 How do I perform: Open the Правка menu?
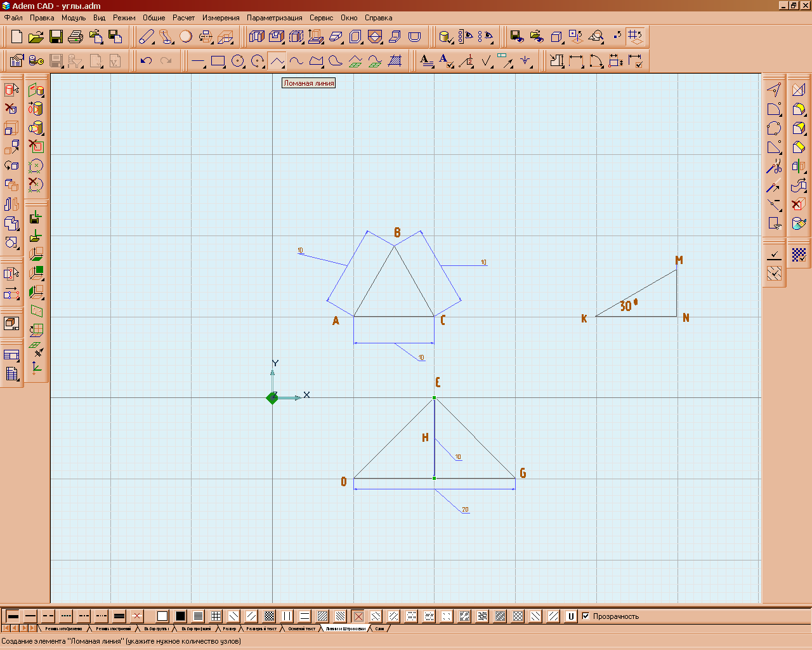tap(42, 18)
